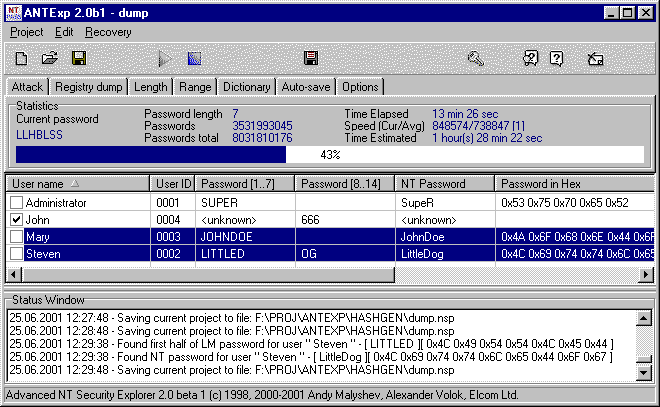Open the Edit menu

(64, 32)
